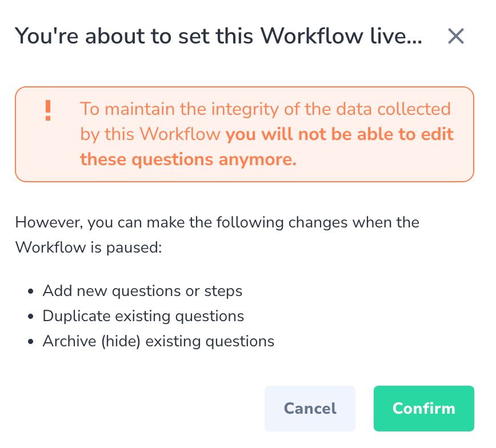Select the 'Duplicate existing questions' list item
Viewport: 496px width, 448px height.
143,316
